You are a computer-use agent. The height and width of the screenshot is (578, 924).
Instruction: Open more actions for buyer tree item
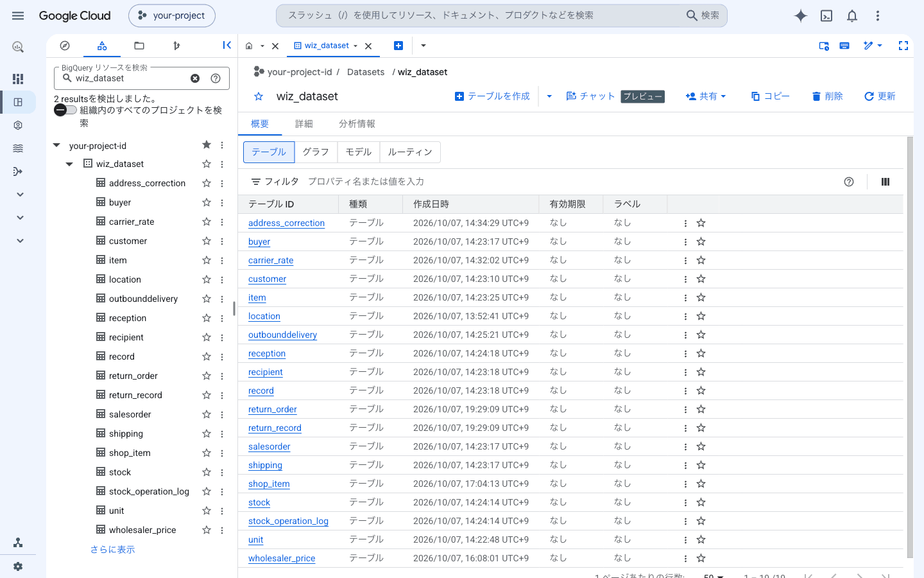(x=222, y=202)
